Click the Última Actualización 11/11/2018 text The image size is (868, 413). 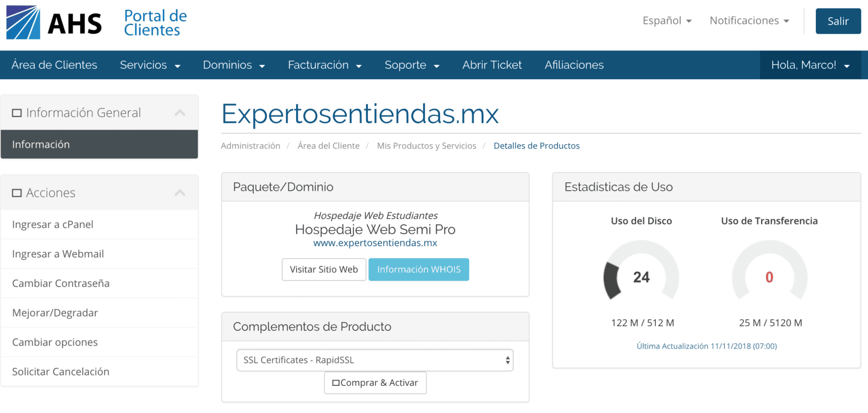(707, 346)
